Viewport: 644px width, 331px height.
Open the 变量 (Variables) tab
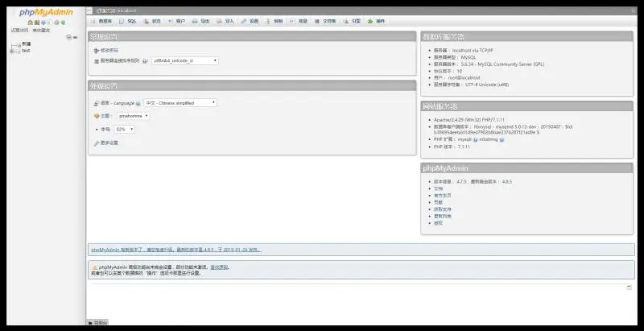coord(299,21)
